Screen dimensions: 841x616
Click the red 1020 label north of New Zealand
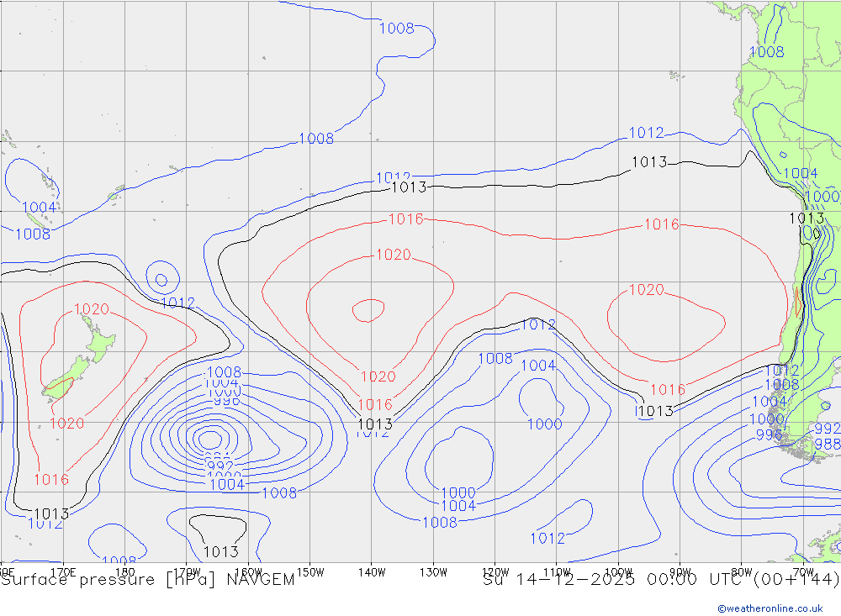(91, 308)
